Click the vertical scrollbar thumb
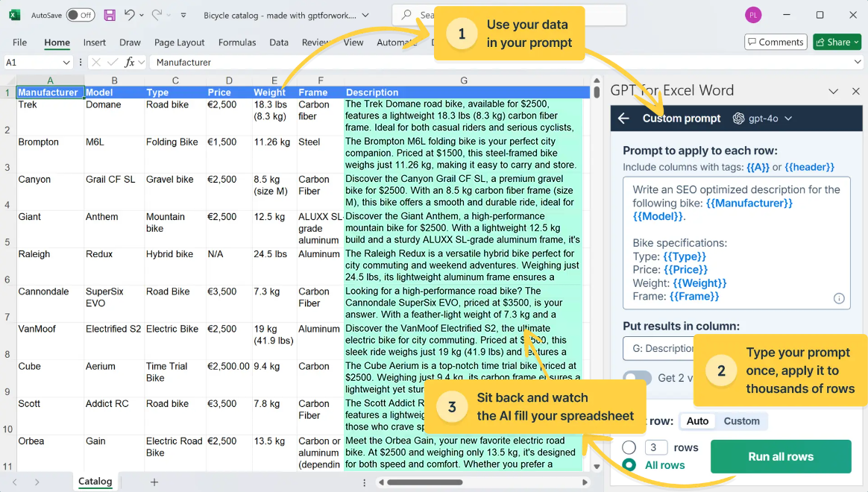 (597, 92)
